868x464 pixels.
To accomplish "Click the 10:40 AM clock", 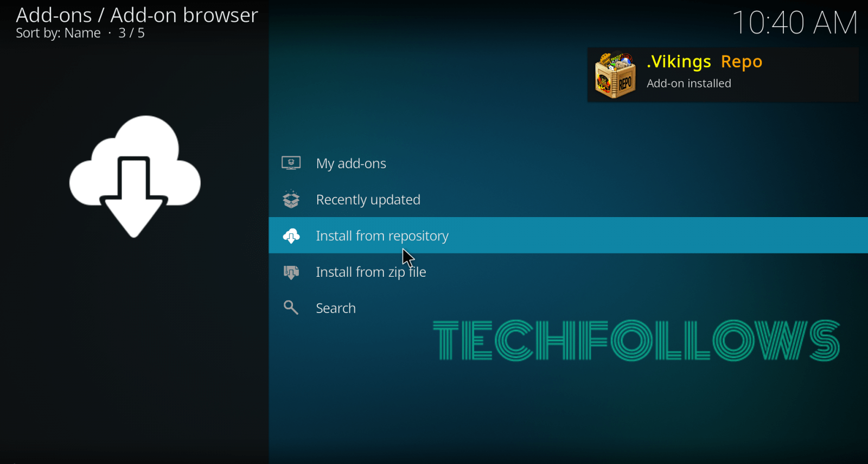I will tap(795, 23).
